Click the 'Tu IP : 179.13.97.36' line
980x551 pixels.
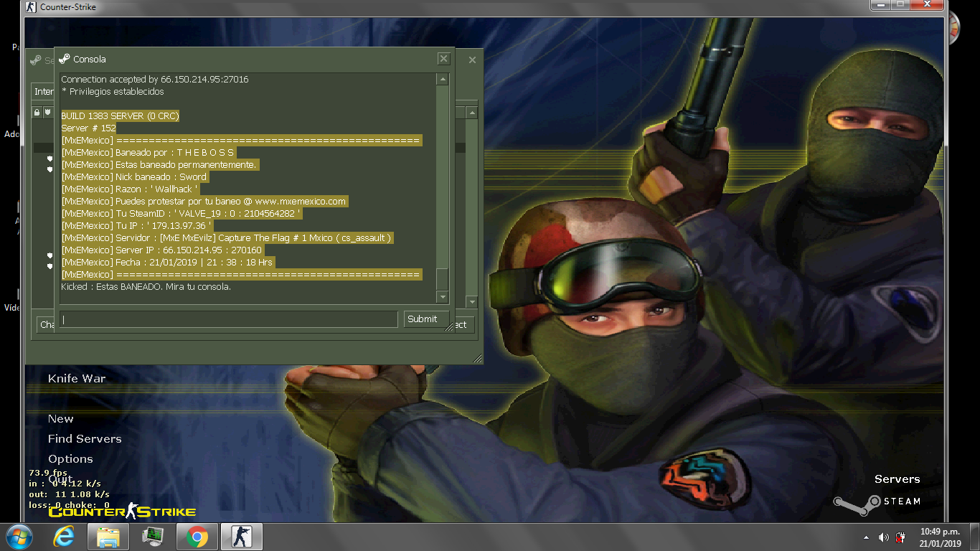(136, 226)
